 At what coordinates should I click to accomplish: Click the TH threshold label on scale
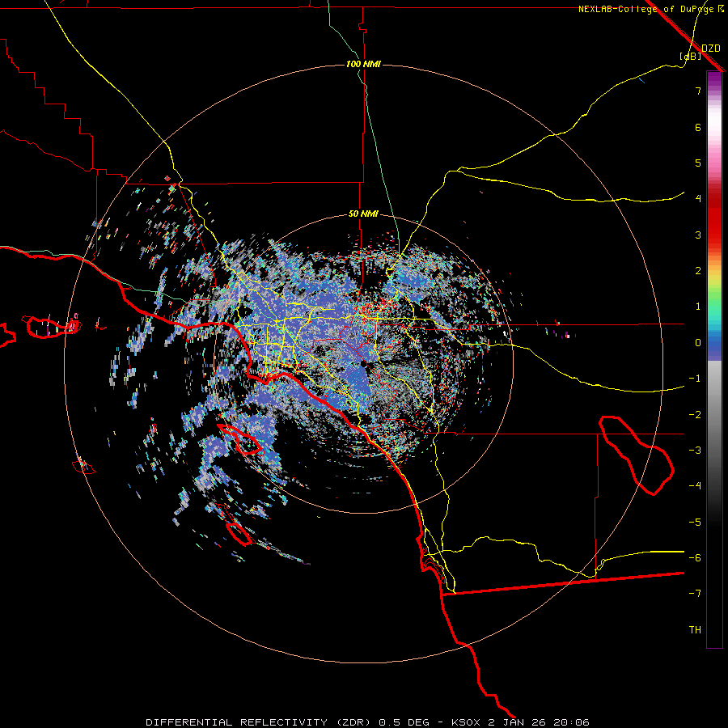pos(695,629)
